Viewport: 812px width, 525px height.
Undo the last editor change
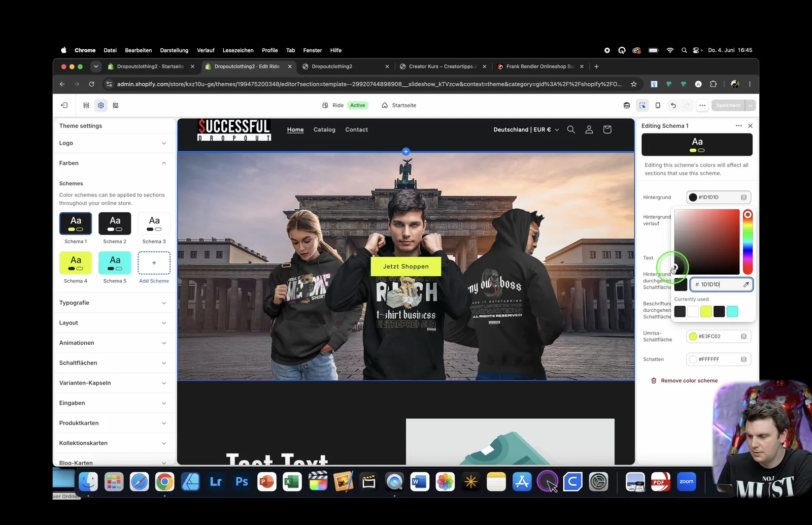pos(673,105)
